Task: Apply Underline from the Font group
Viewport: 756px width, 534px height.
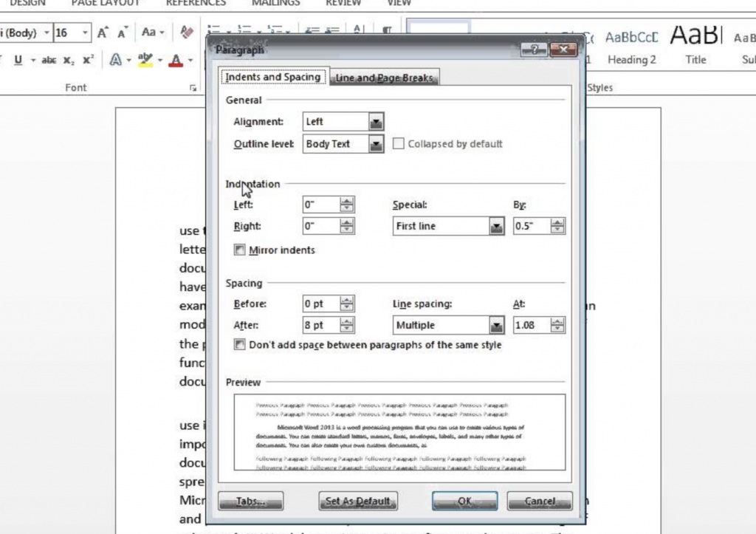Action: coord(18,61)
